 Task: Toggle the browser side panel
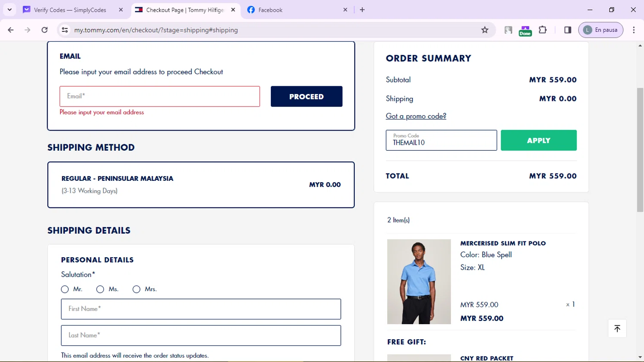568,30
